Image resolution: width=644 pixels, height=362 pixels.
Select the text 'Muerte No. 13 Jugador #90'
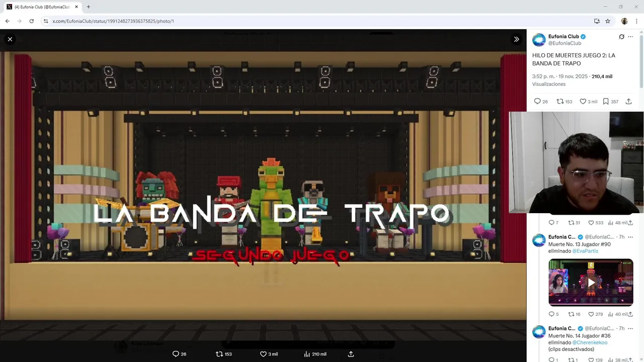click(x=580, y=244)
